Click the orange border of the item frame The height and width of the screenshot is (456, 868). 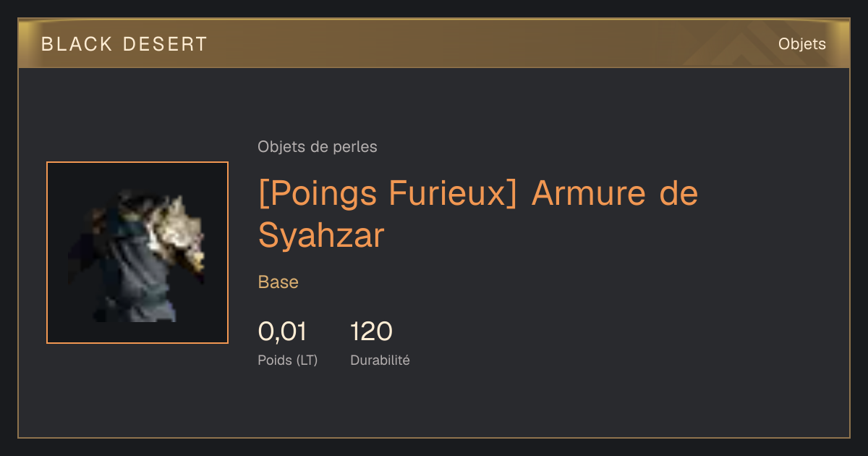tap(47, 253)
